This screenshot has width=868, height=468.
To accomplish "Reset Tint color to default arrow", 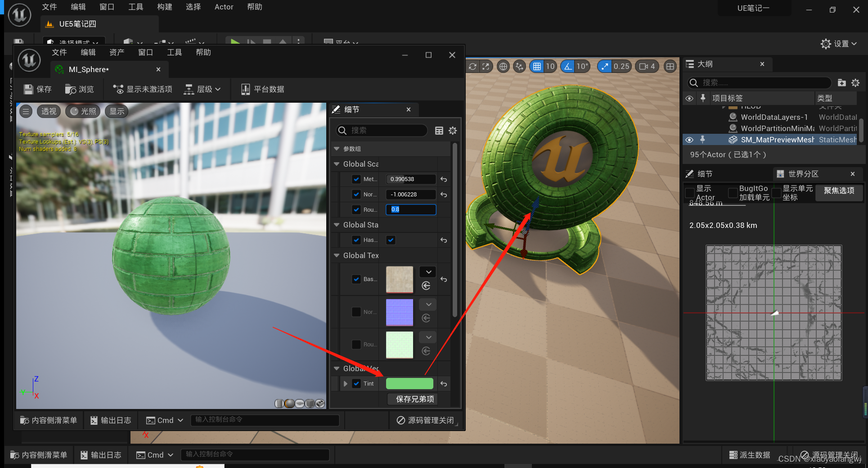I will [444, 384].
